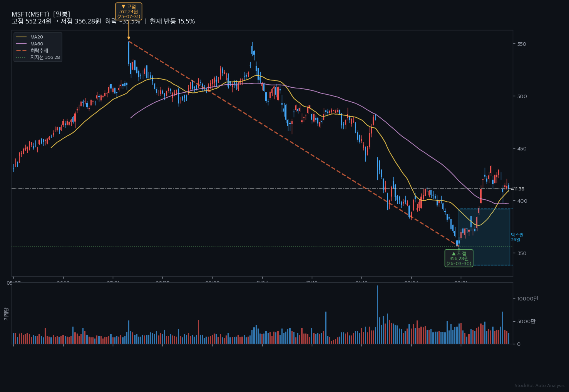
Task: Select the MA20 legend entry
Action: [x=30, y=37]
